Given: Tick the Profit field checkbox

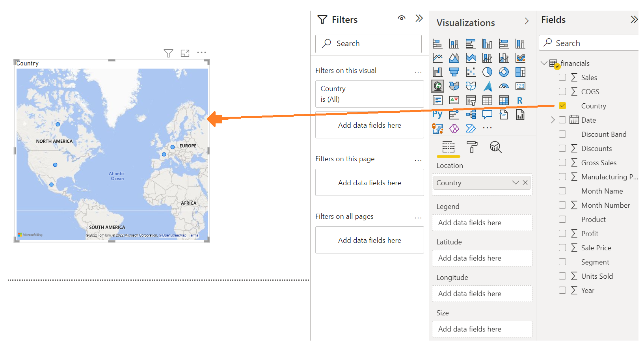Looking at the screenshot, I should (562, 233).
